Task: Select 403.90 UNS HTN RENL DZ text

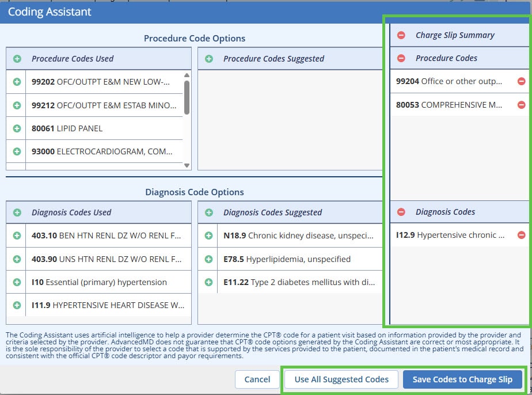Action: (107, 259)
